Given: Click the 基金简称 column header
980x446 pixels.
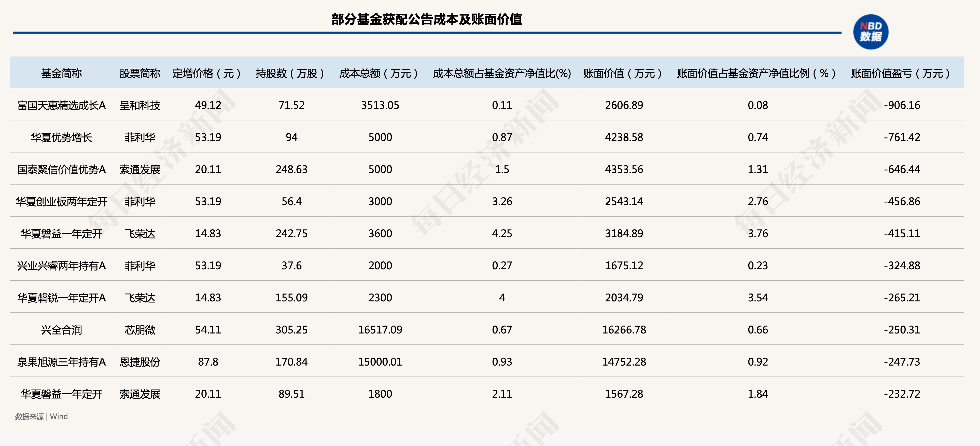Looking at the screenshot, I should click(x=61, y=73).
